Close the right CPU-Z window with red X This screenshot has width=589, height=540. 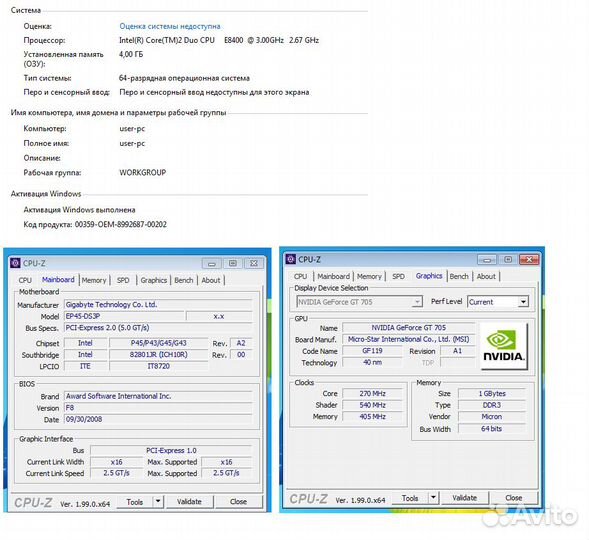529,259
